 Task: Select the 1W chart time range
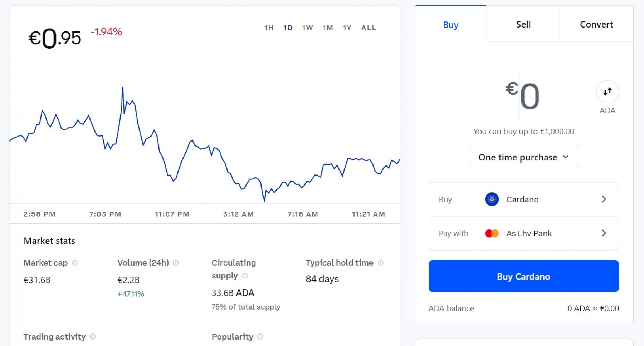307,28
